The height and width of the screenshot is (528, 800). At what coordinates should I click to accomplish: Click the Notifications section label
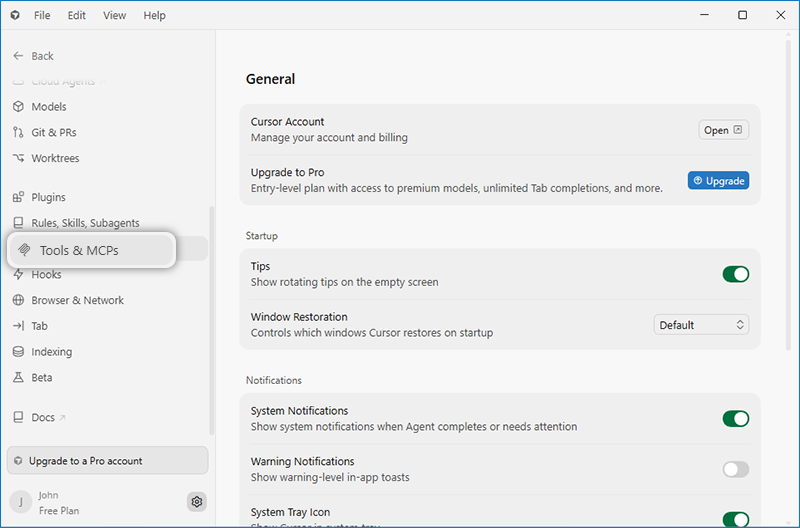[273, 380]
